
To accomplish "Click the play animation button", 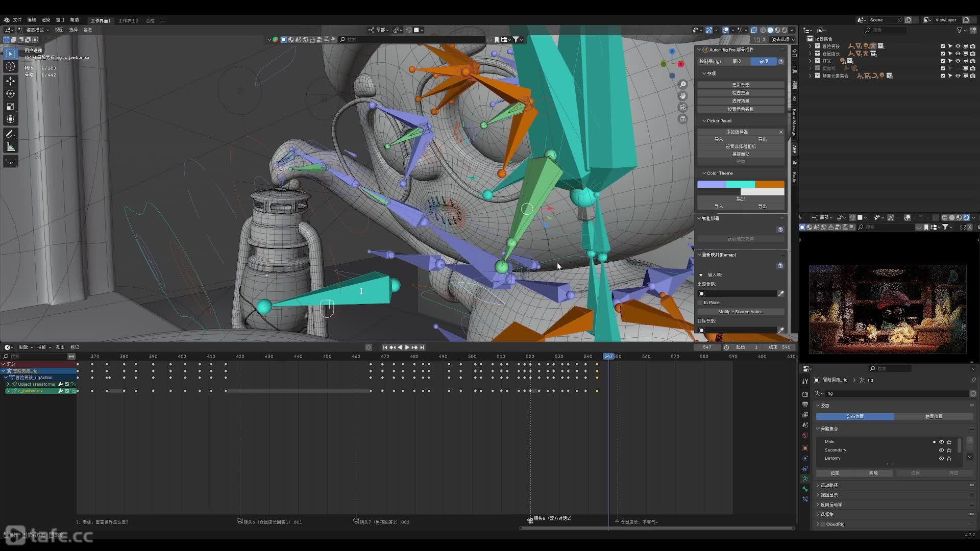I will tap(407, 347).
